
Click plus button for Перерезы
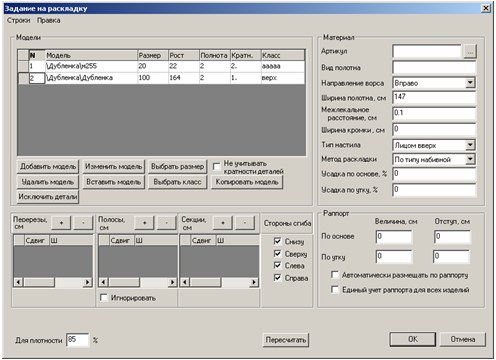pyautogui.click(x=61, y=223)
